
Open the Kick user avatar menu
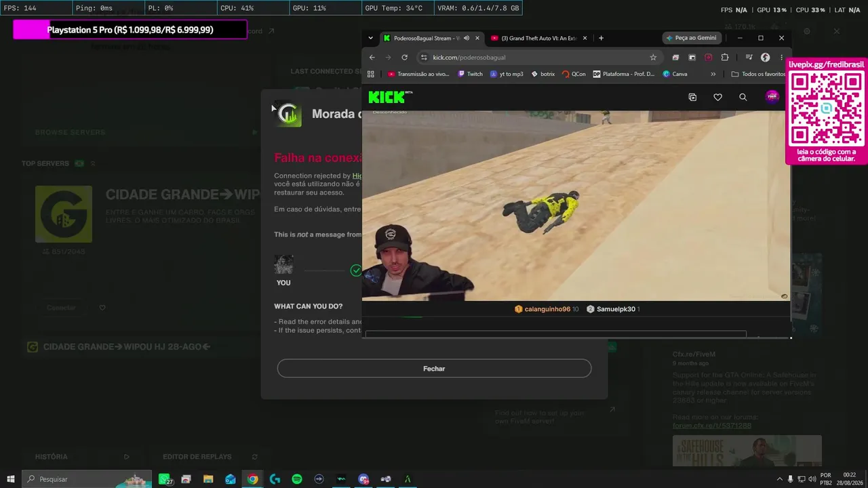click(772, 97)
